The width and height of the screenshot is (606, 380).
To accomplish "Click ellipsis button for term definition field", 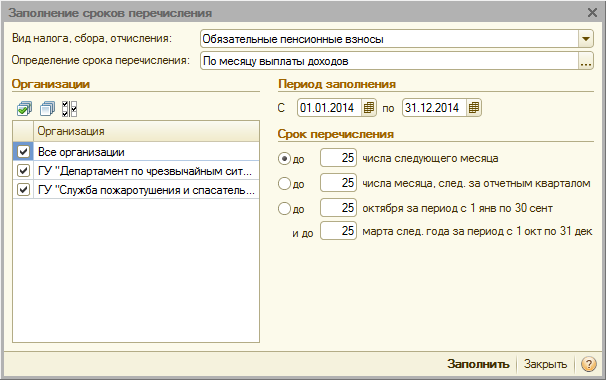I will [x=586, y=61].
